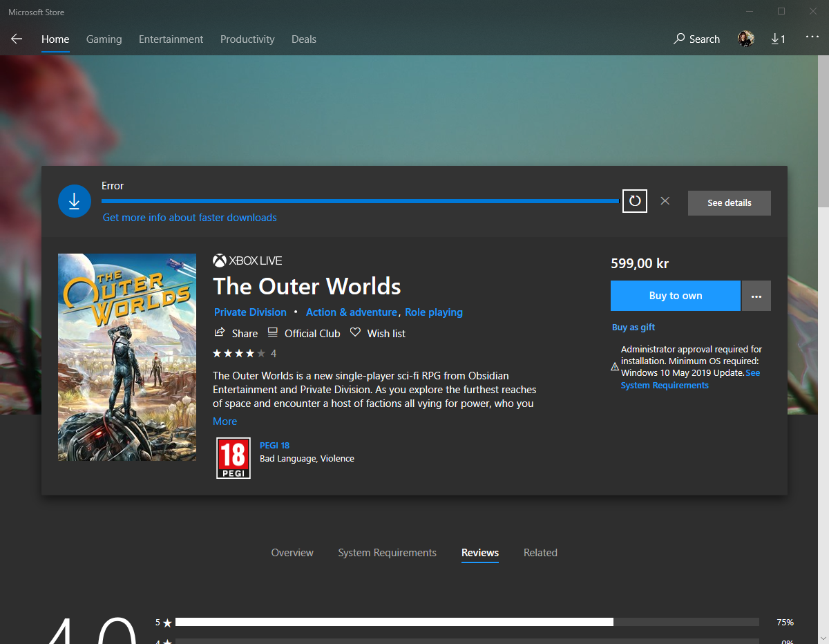This screenshot has height=644, width=829.
Task: Add game to Wish list
Action: click(x=378, y=333)
